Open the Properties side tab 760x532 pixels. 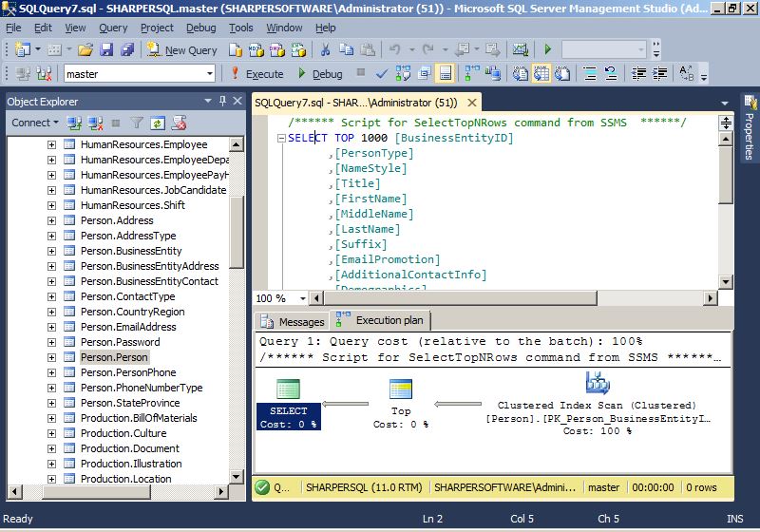pyautogui.click(x=750, y=128)
